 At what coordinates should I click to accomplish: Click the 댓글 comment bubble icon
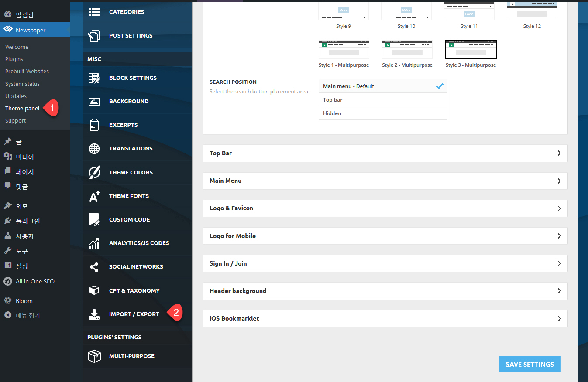(8, 186)
